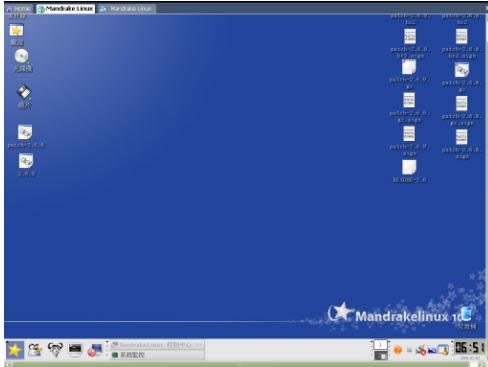Switch to the Mandrake Linux active tab
This screenshot has width=488, height=367.
pos(66,9)
